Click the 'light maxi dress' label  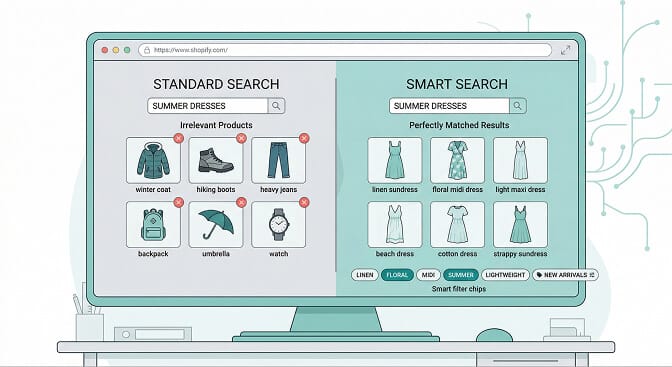click(x=520, y=190)
